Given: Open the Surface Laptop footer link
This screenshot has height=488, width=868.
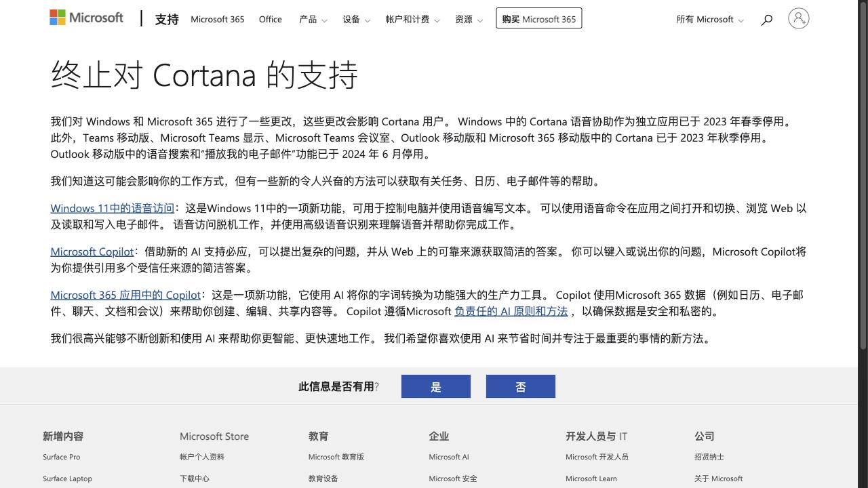Looking at the screenshot, I should point(68,479).
